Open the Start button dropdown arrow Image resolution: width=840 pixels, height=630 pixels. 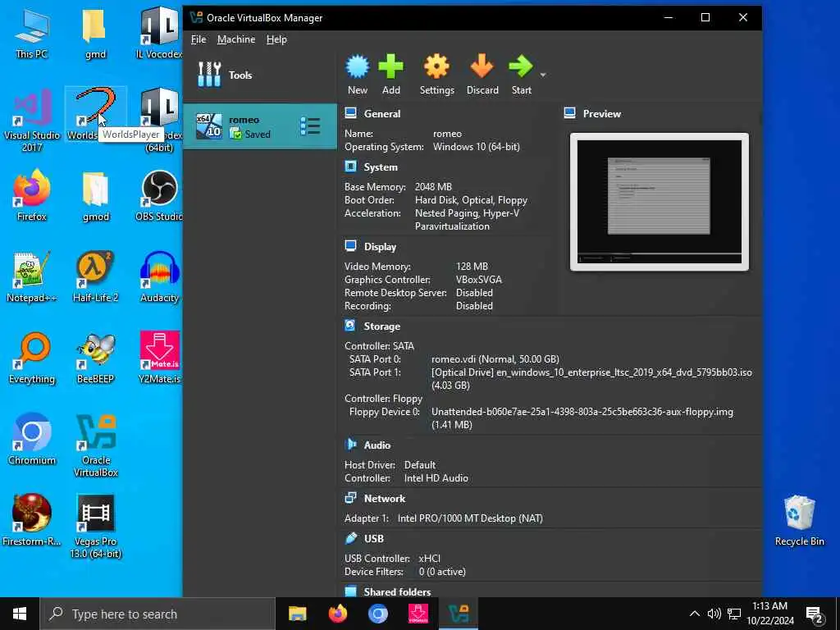[x=543, y=75]
